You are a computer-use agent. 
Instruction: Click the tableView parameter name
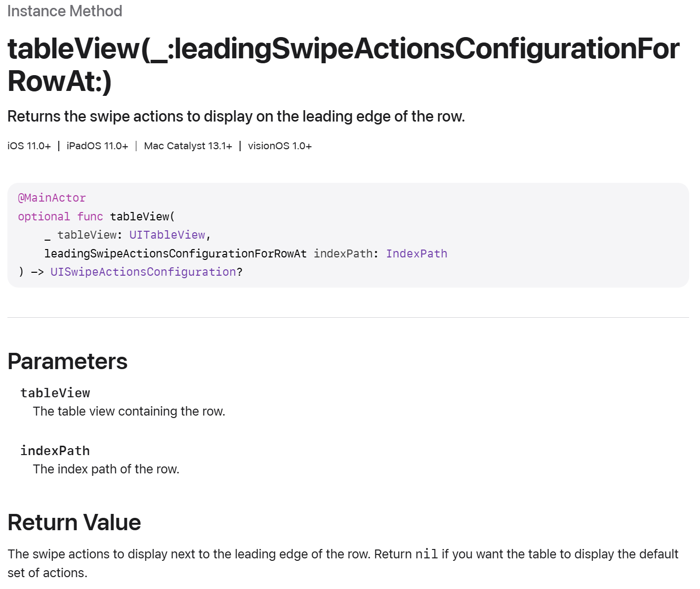(55, 393)
